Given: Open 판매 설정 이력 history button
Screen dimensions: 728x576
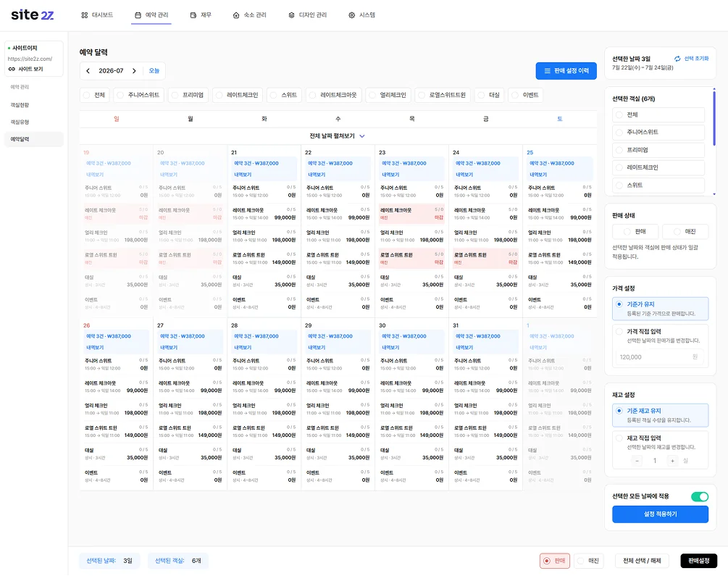Looking at the screenshot, I should 566,71.
